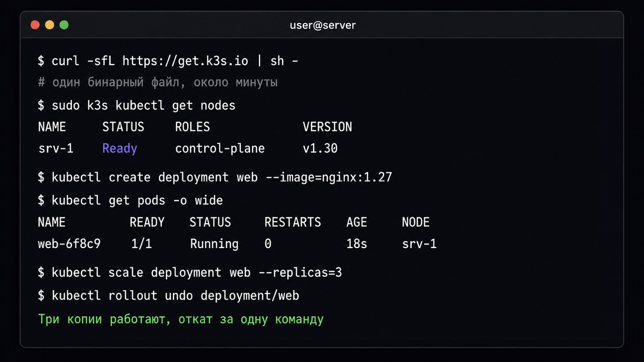
Task: Click the ROLES column header
Action: (192, 127)
